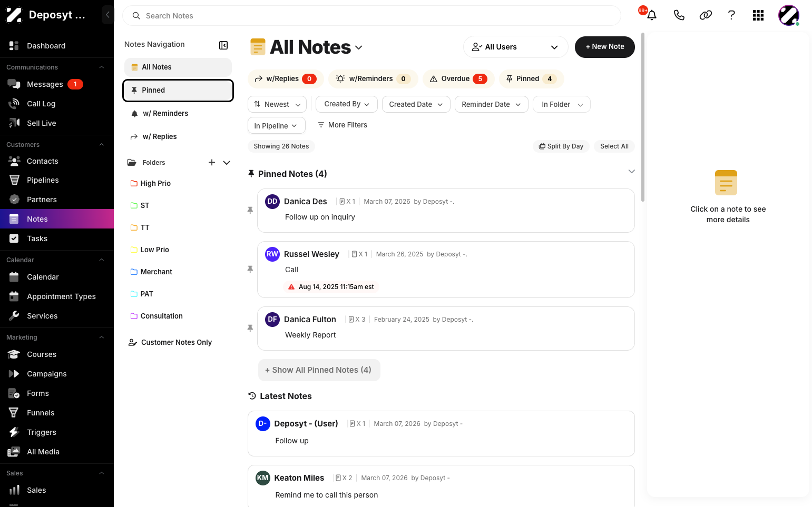The image size is (812, 507).
Task: Click pin icon beside Danica Fulton note
Action: click(x=250, y=328)
